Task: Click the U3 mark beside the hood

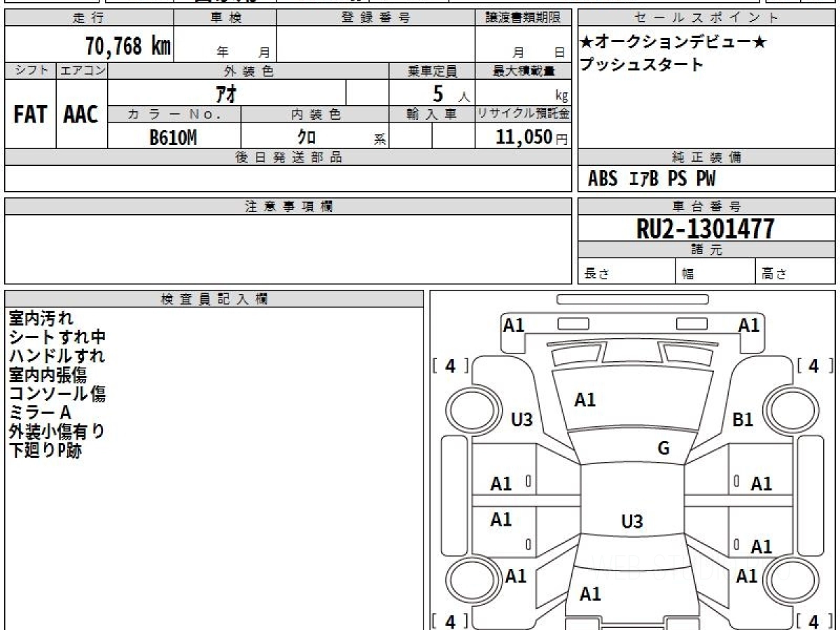Action: [x=522, y=420]
